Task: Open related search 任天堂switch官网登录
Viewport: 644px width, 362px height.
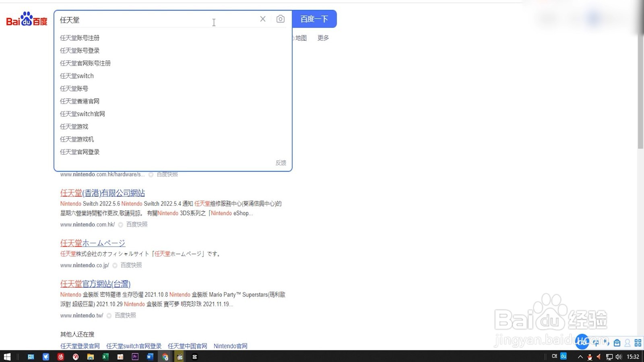Action: [x=134, y=346]
